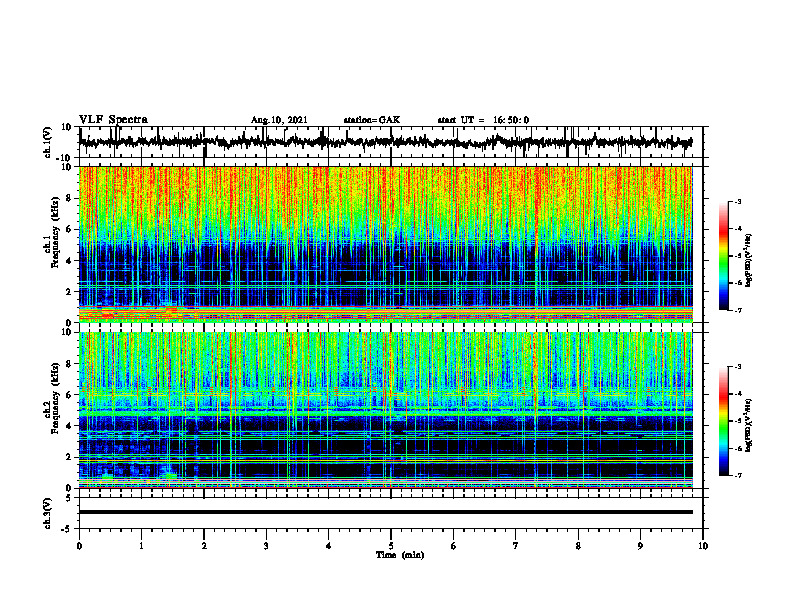Select the "ch.1(V)" waveform axis label
The image size is (792, 612).
pos(48,142)
